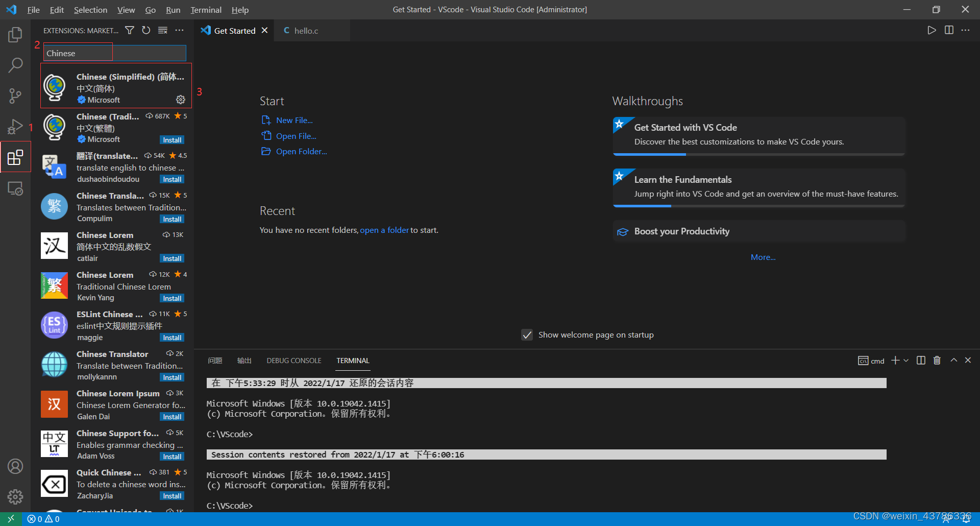Click the Open File... link

coord(296,136)
